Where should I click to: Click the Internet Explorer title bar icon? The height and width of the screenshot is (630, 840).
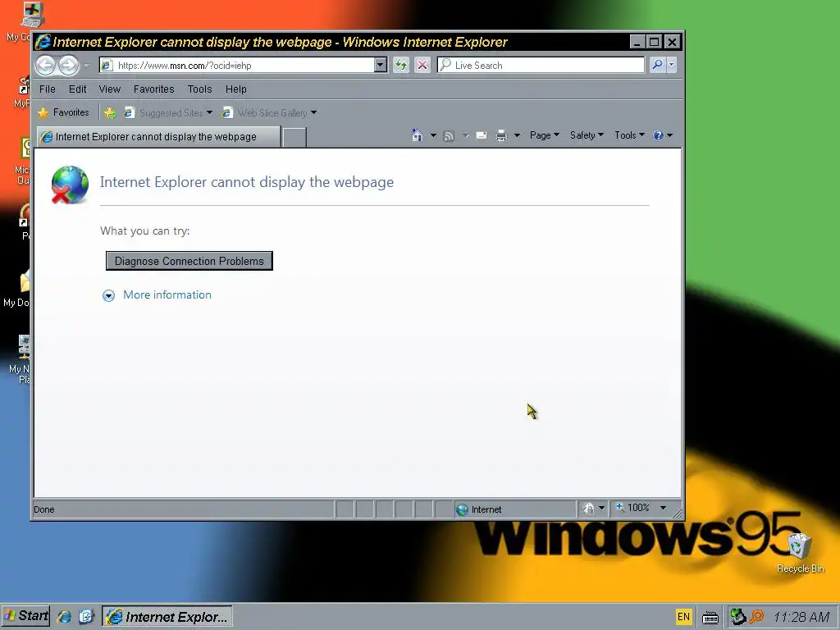pyautogui.click(x=43, y=42)
